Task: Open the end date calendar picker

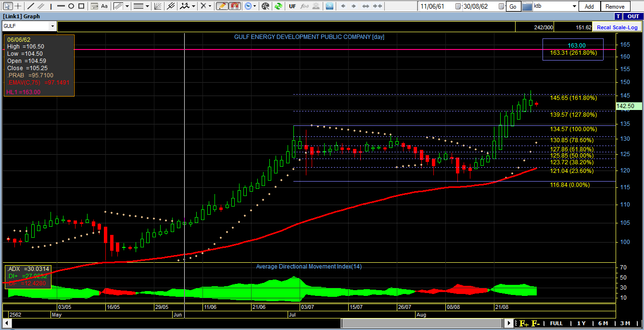Action: tap(502, 7)
